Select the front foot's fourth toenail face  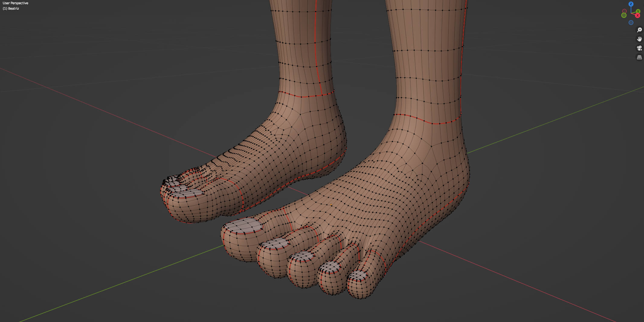[x=330, y=267]
